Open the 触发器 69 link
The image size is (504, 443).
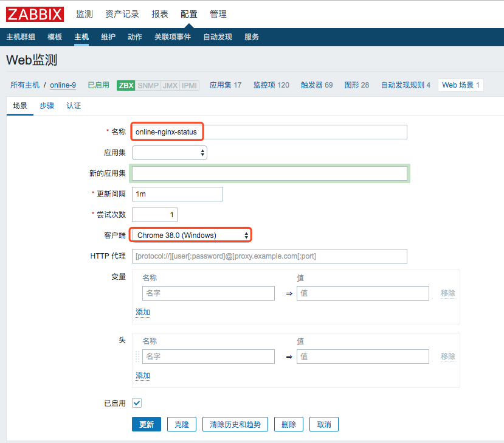pos(317,85)
